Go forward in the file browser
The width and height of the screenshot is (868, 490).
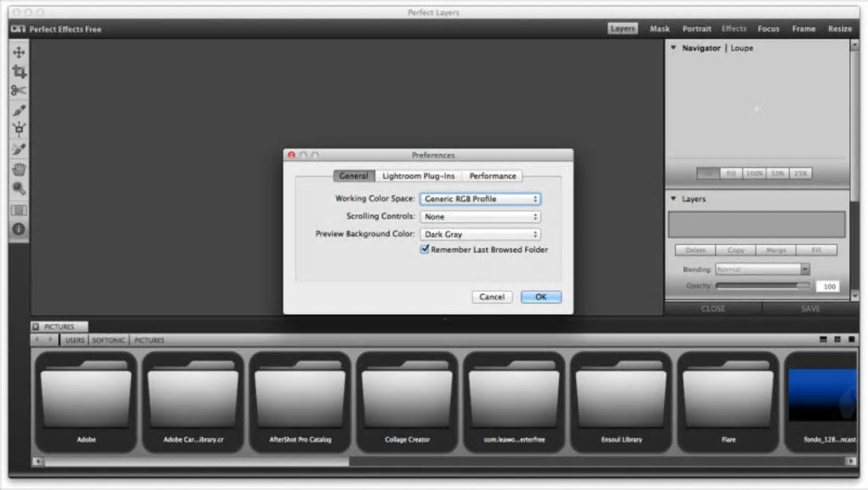50,339
